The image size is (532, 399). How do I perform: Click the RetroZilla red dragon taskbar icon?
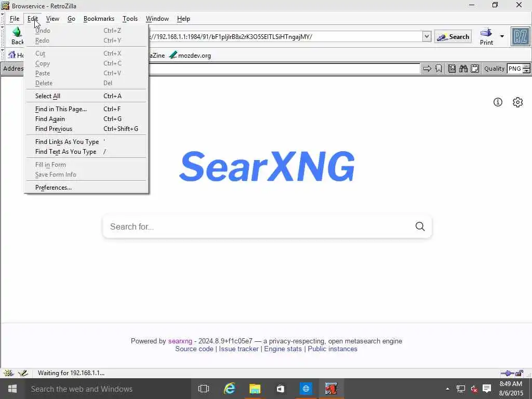click(x=331, y=389)
